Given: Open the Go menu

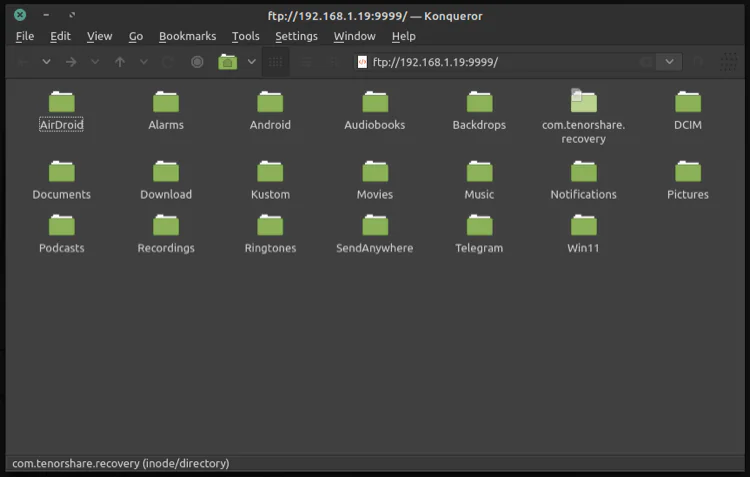Looking at the screenshot, I should tap(136, 36).
